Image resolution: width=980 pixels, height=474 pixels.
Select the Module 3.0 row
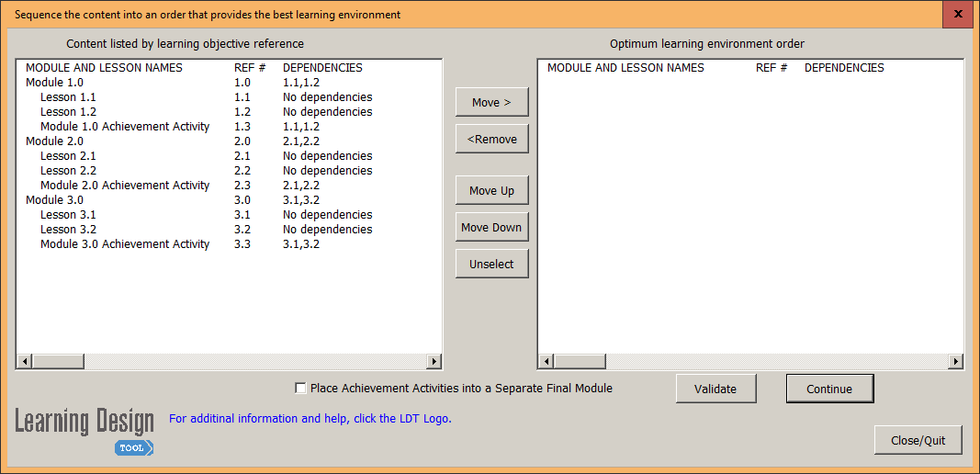pos(229,199)
